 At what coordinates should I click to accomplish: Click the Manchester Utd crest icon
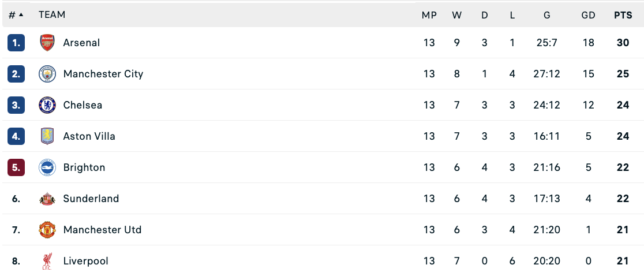(47, 230)
